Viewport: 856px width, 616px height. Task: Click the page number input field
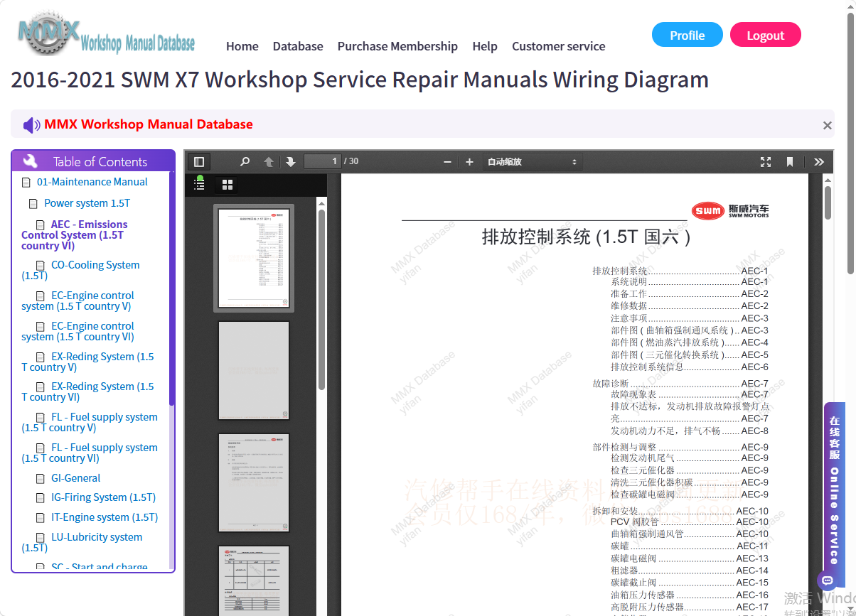pos(323,161)
